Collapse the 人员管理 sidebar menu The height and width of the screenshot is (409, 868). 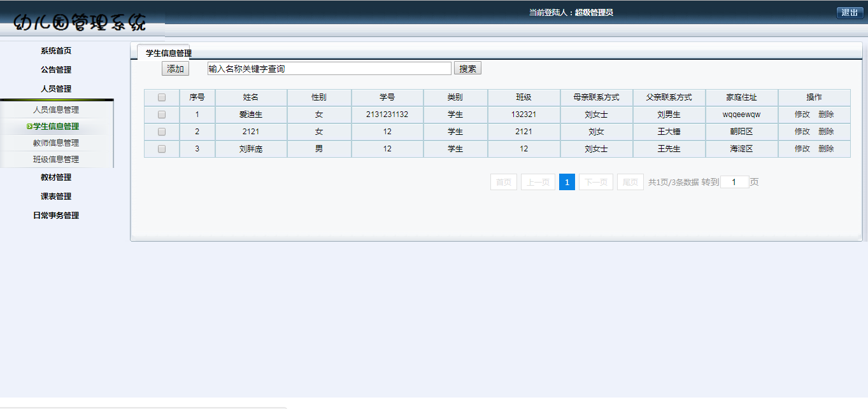pos(56,89)
